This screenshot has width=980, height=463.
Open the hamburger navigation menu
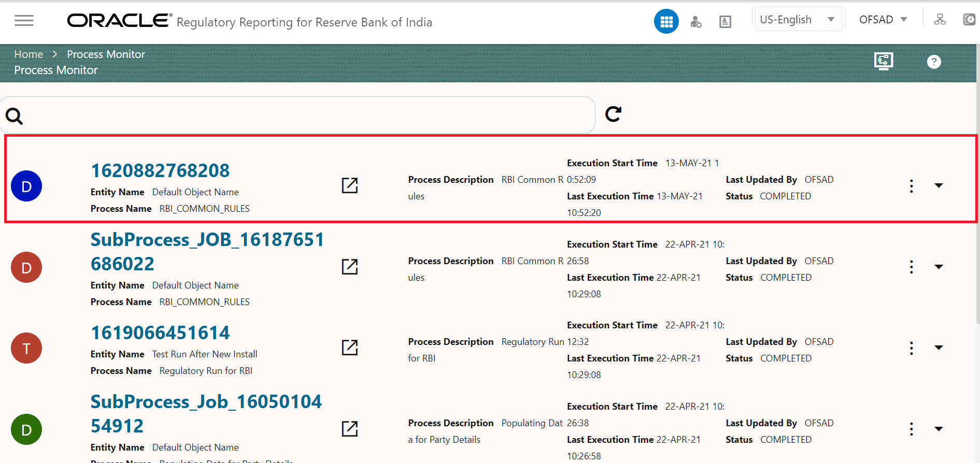[x=24, y=20]
